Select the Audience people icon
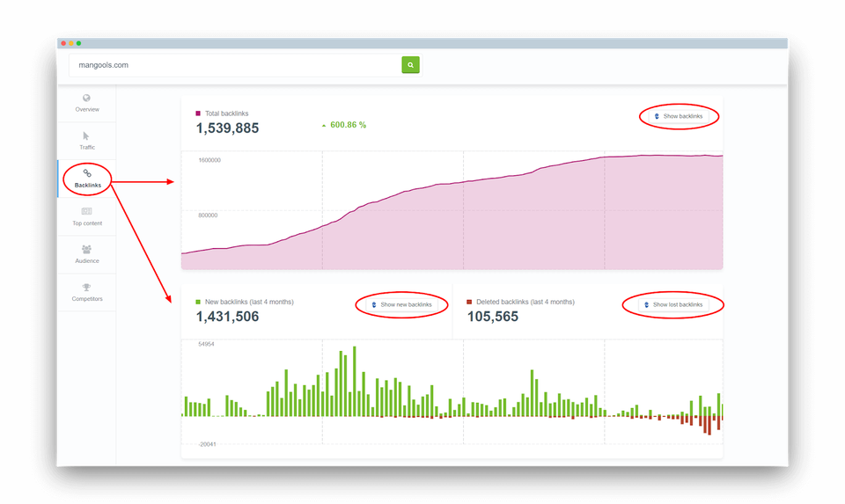The image size is (845, 504). [x=86, y=250]
